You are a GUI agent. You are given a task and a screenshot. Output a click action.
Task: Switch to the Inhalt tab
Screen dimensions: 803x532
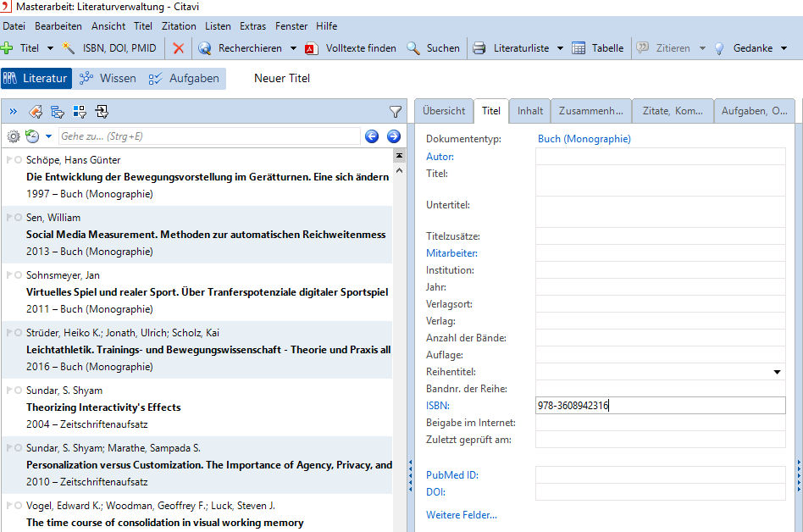tap(530, 111)
